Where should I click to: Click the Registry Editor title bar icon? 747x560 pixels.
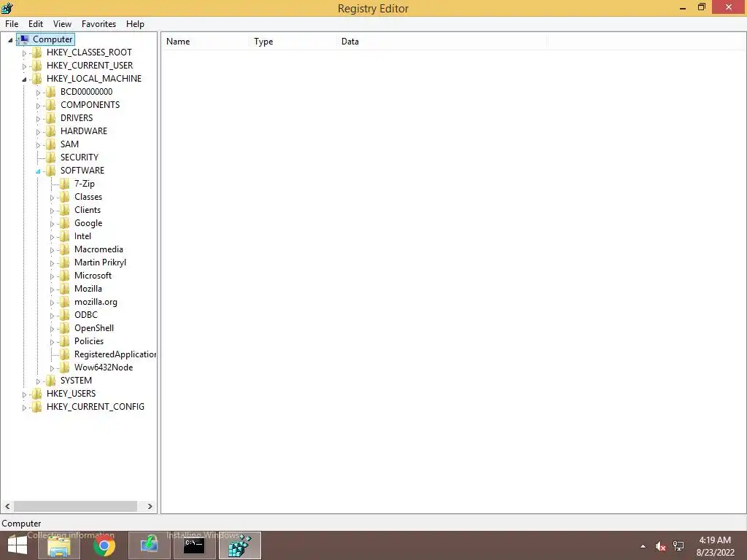tap(7, 8)
